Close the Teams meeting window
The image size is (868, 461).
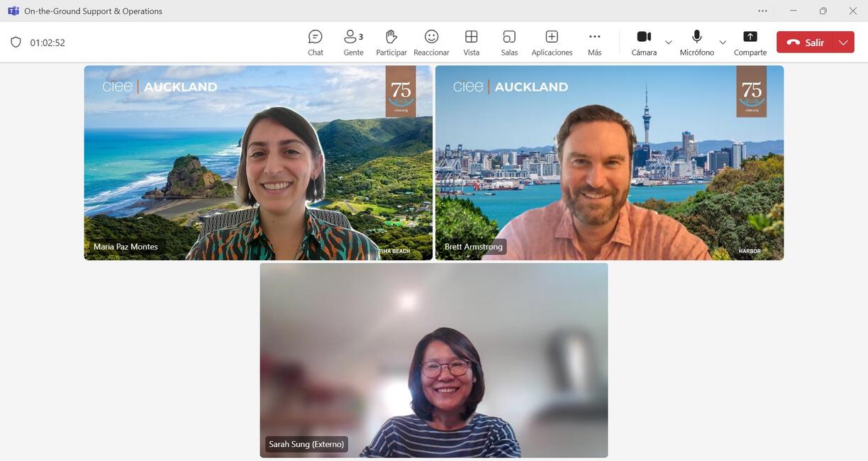[x=853, y=11]
